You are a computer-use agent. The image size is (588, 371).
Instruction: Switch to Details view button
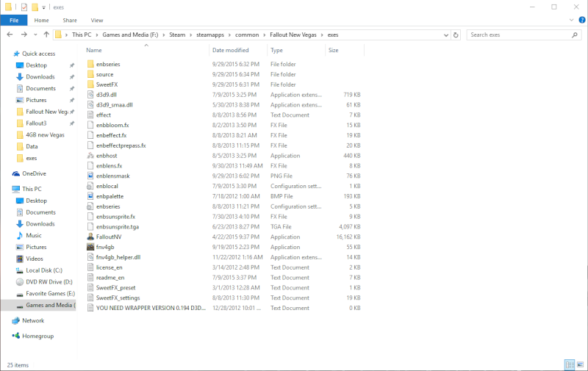pyautogui.click(x=570, y=364)
